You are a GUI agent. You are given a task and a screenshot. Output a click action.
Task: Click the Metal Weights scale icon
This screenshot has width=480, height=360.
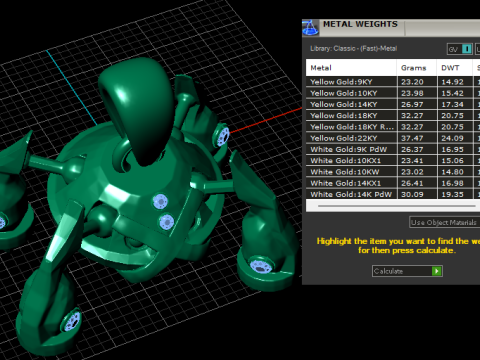[x=310, y=28]
